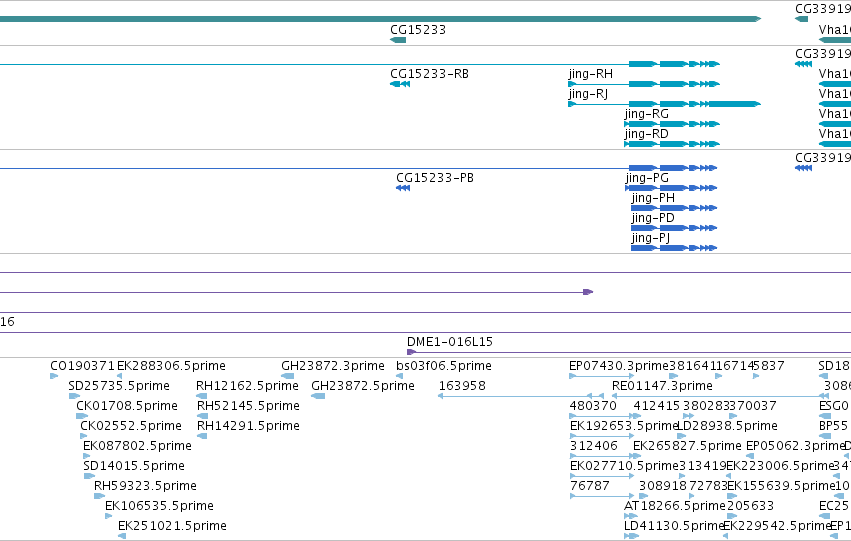The height and width of the screenshot is (541, 851).
Task: Select the EK251021.5prime label
Action: [172, 526]
